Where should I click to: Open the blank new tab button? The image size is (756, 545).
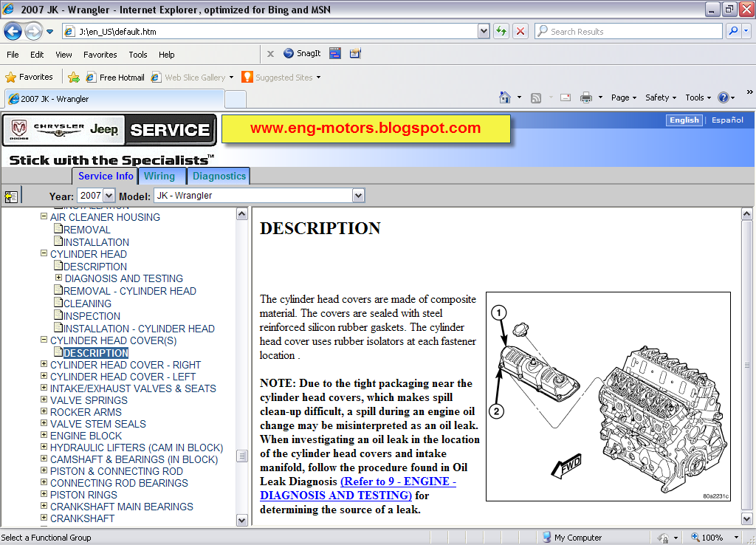(236, 100)
